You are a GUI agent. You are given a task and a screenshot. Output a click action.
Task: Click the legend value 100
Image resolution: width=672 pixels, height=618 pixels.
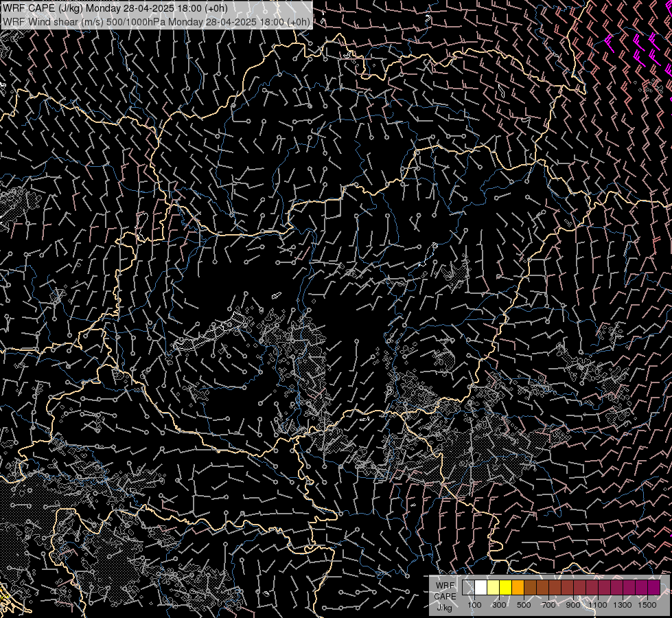pos(474,605)
